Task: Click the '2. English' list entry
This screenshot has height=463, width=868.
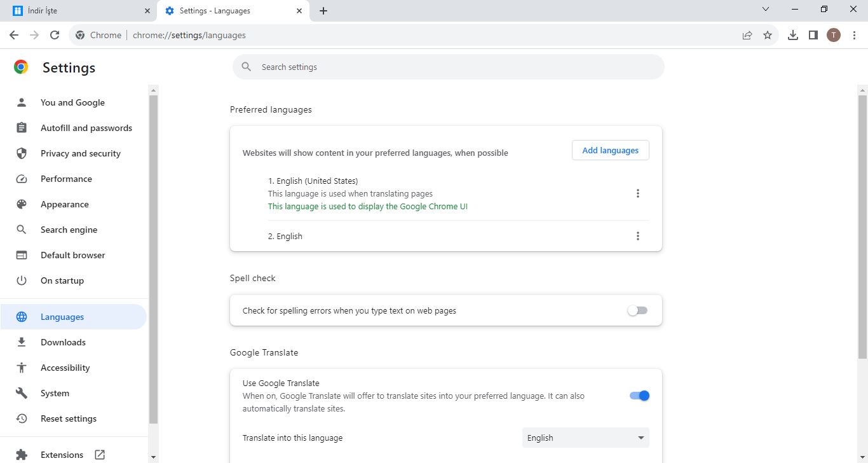Action: (x=285, y=236)
